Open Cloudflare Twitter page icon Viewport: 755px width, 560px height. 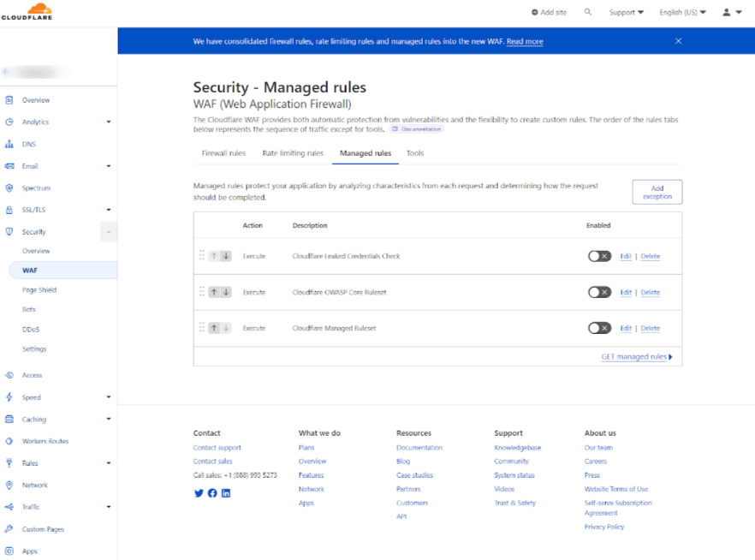tap(199, 493)
